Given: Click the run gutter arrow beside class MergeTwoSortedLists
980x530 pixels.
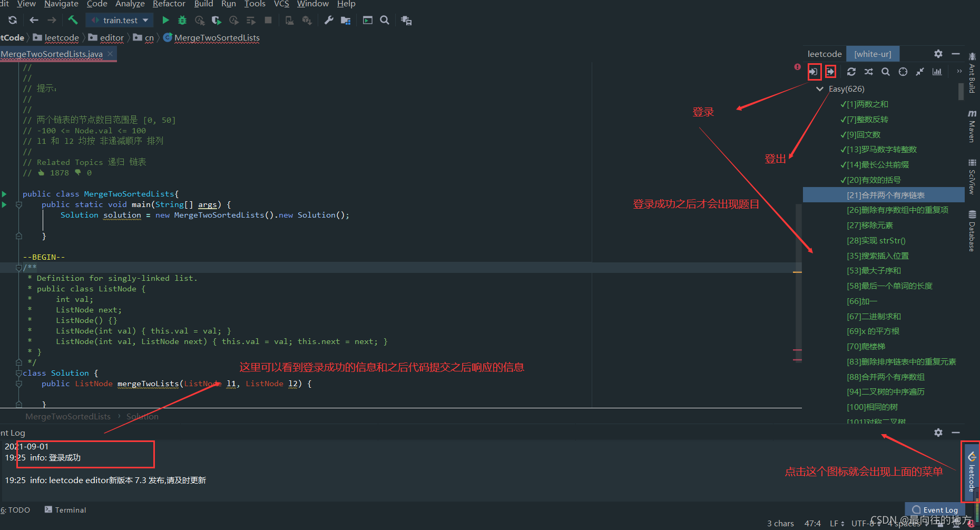Looking at the screenshot, I should (x=4, y=194).
